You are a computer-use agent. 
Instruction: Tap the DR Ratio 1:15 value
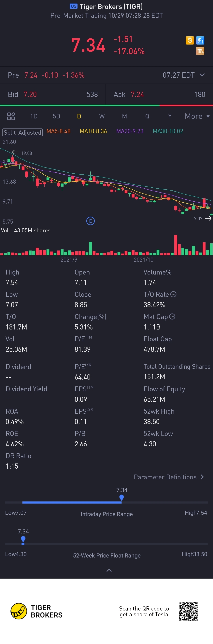click(12, 466)
